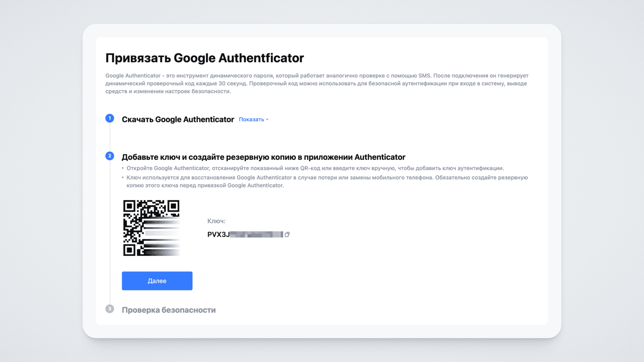Click the "Привязать Google Authentficator" page title
Screen dimensions: 644x362
tap(205, 58)
